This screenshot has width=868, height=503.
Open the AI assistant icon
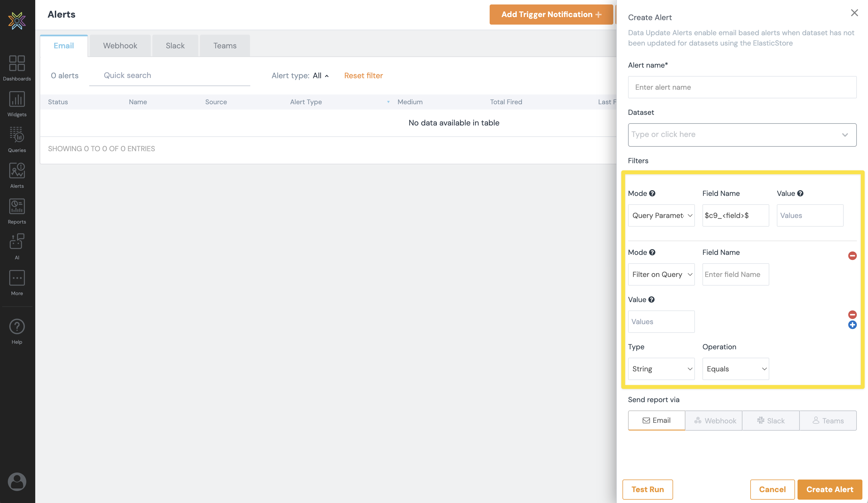[x=17, y=246]
